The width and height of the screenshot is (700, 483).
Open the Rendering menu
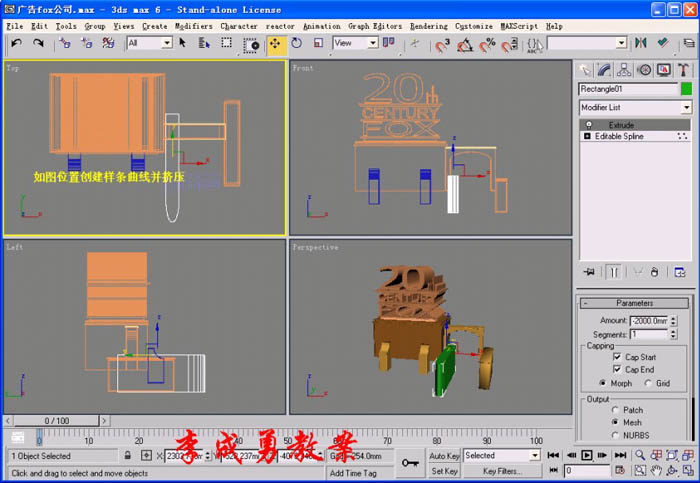tap(429, 26)
